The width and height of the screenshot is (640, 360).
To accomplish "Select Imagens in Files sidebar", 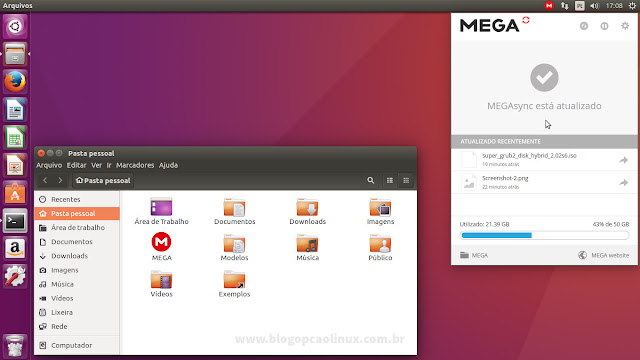I will point(77,270).
